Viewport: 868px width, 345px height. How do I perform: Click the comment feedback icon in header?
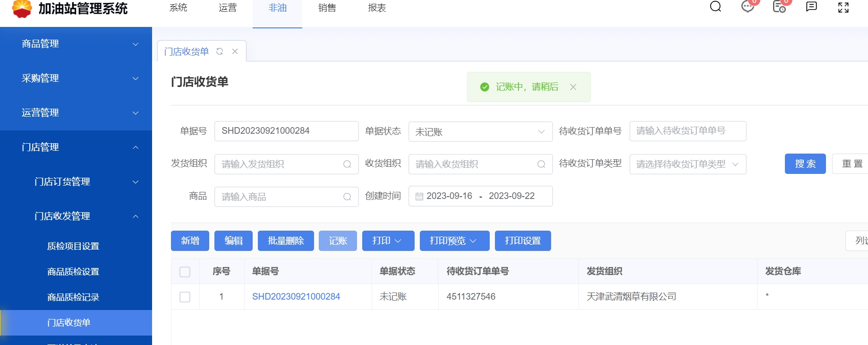tap(811, 7)
